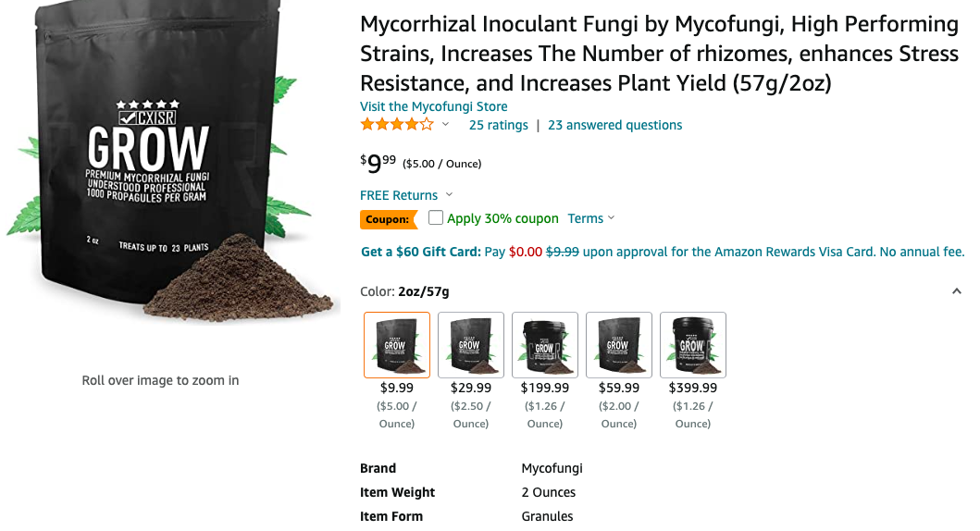Select the $29.99 bag size swatch
This screenshot has height=531, width=980.
click(471, 345)
